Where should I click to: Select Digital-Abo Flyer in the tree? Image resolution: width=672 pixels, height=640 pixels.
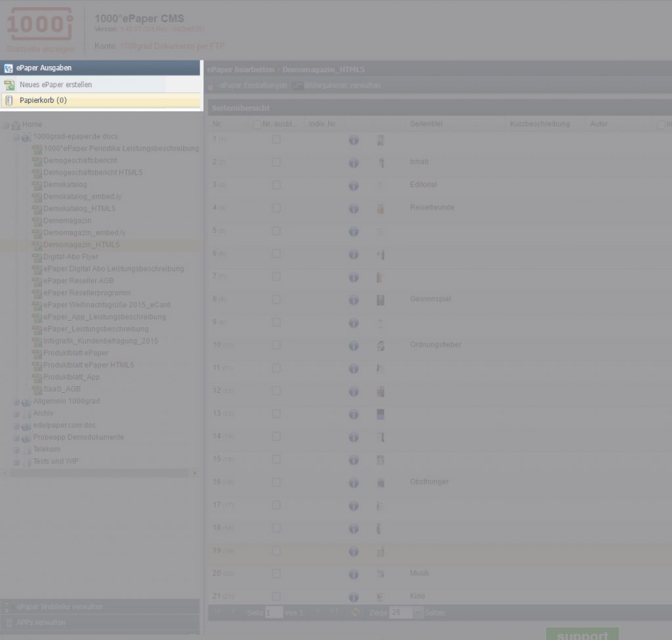[x=71, y=256]
